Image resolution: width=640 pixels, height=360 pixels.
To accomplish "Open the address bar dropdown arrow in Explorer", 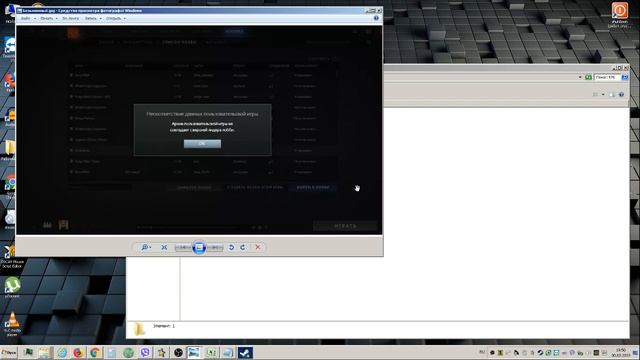I will coord(580,77).
